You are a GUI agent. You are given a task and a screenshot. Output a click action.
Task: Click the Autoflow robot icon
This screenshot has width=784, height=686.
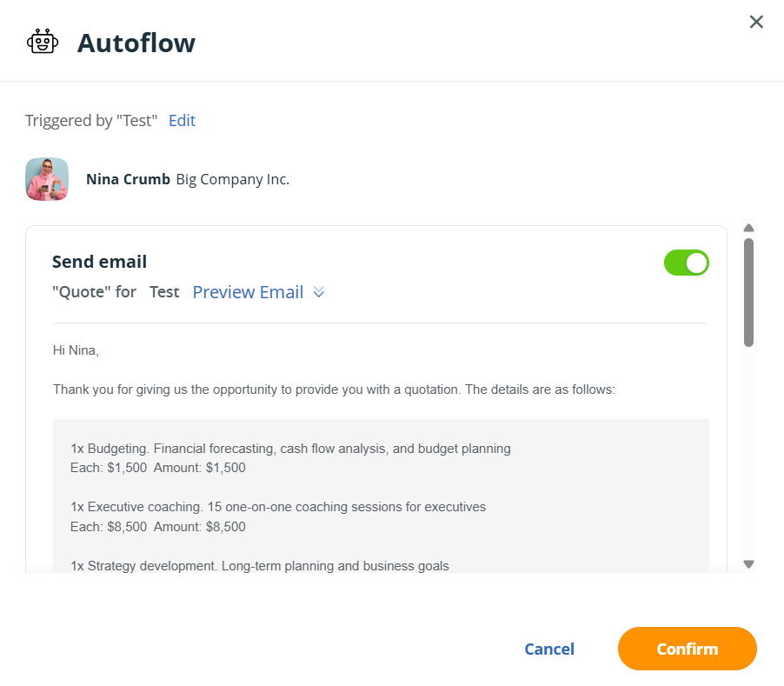[43, 42]
